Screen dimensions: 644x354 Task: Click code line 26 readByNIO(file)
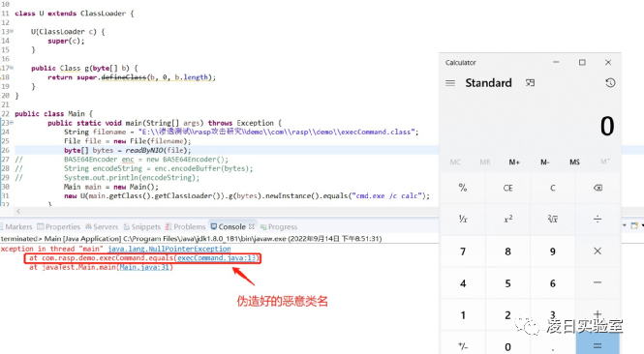point(127,150)
